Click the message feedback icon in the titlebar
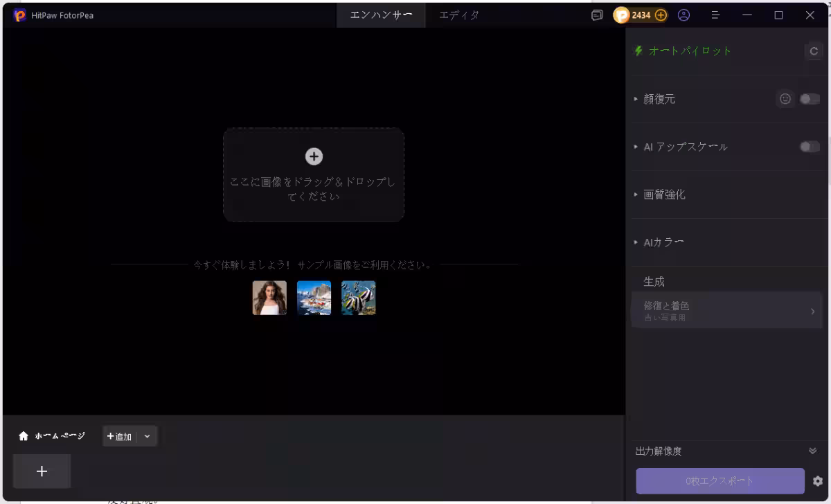Screen dimensions: 831x504 [x=596, y=15]
